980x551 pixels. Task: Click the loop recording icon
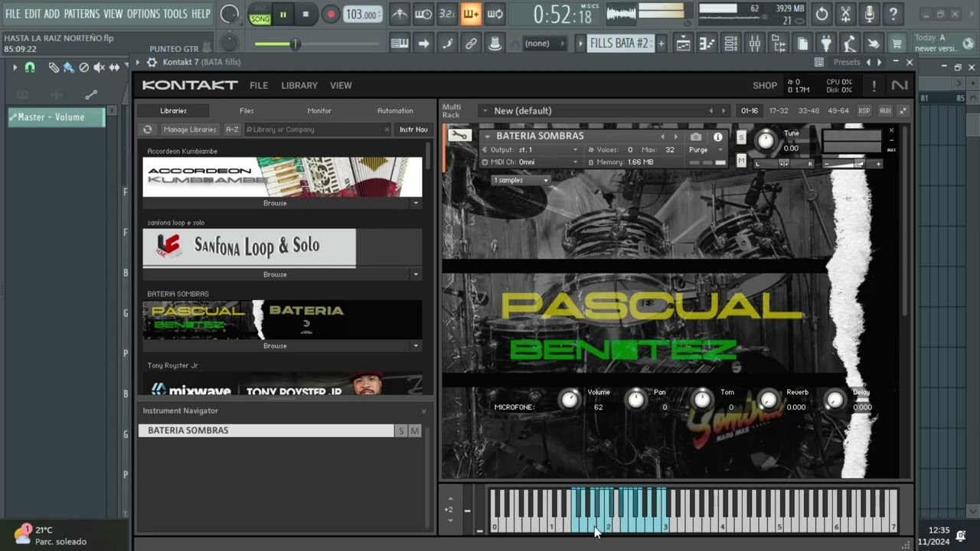[x=495, y=14]
